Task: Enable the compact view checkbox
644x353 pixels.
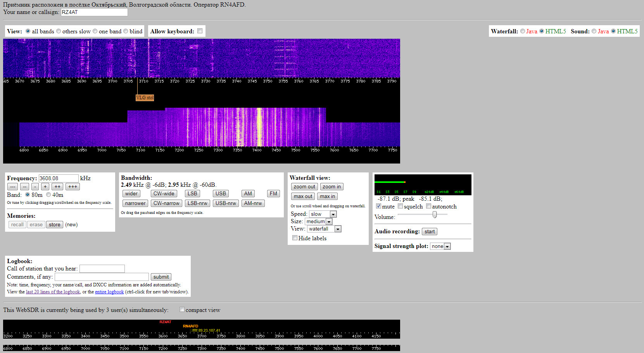Action: click(x=182, y=310)
